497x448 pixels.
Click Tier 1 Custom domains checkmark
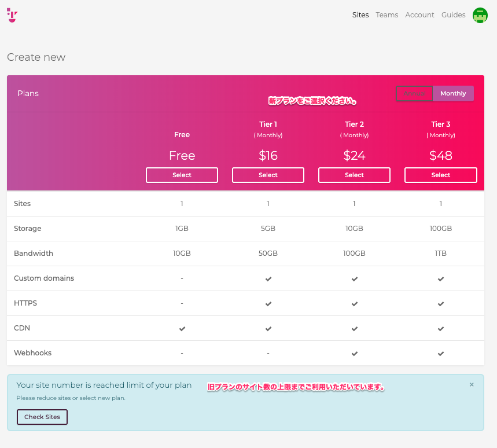click(x=268, y=279)
